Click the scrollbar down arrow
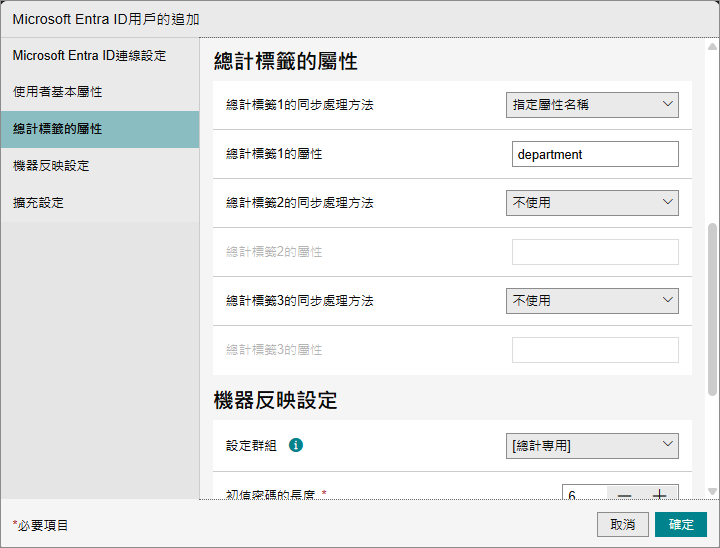Image resolution: width=720 pixels, height=548 pixels. click(712, 491)
